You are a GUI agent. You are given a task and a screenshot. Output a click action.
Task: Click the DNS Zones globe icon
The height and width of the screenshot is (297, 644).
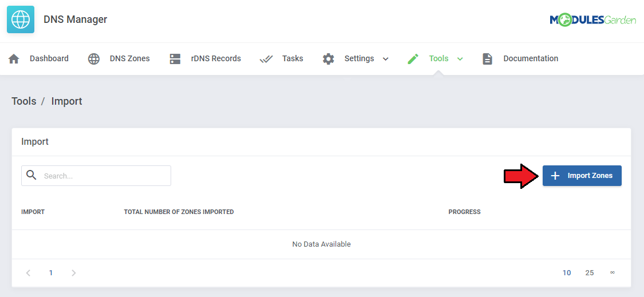[94, 59]
